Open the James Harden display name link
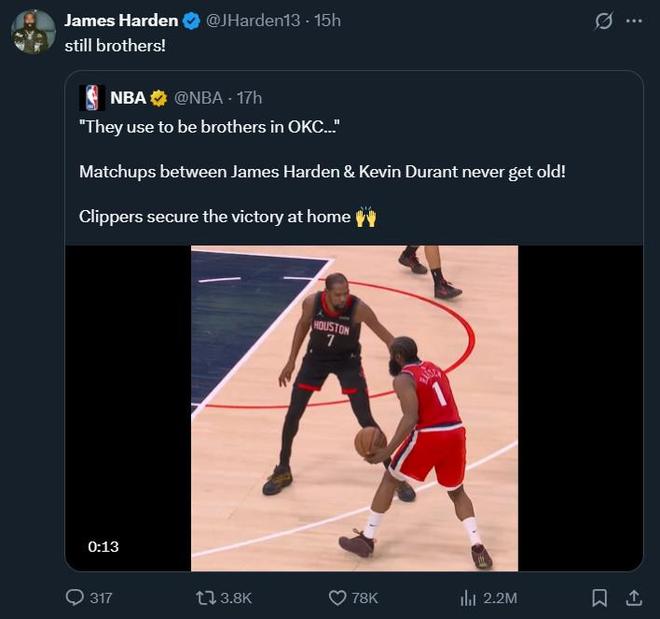Screen dimensions: 660x619 [121, 21]
